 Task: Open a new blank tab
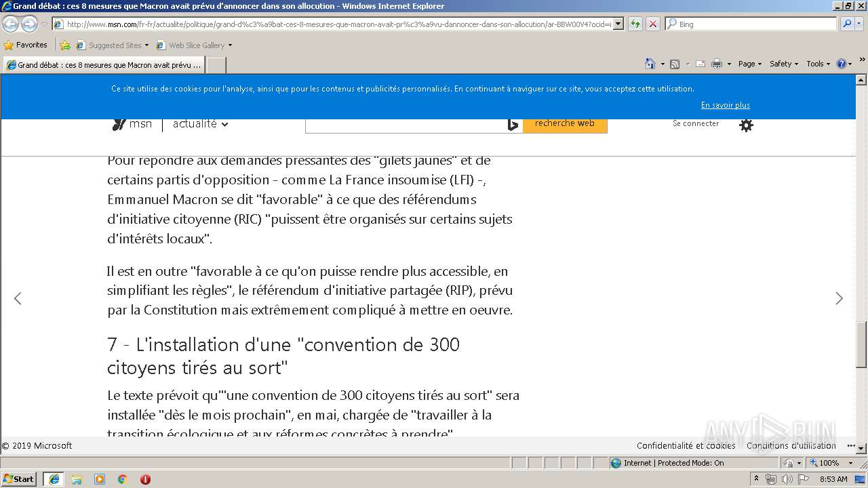216,65
